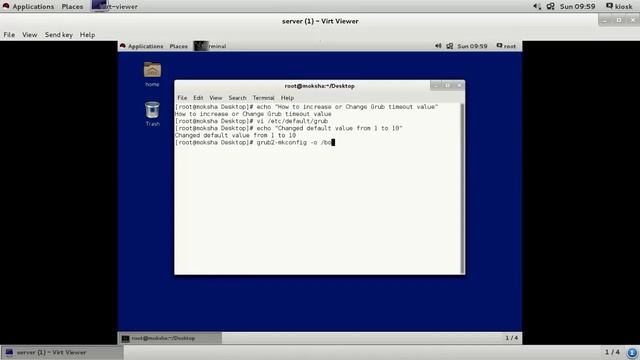
Task: Open the Send key menu
Action: 59,35
